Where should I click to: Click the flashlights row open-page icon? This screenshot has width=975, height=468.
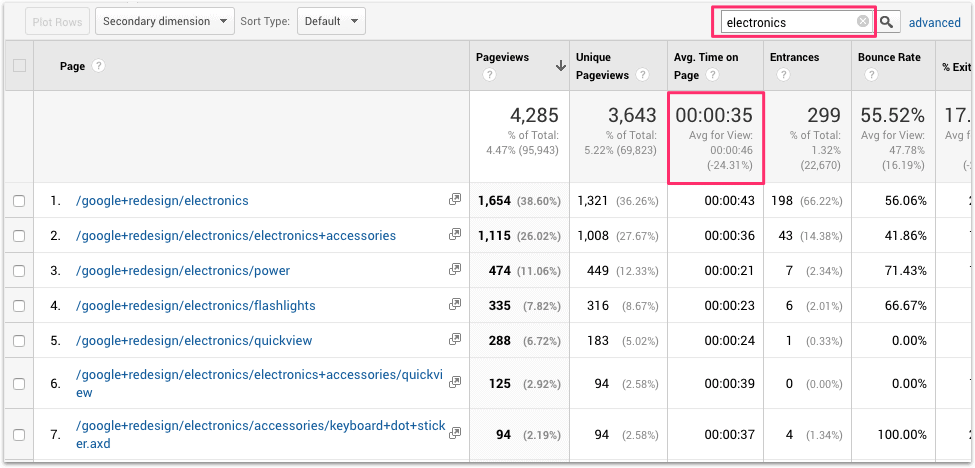point(455,305)
